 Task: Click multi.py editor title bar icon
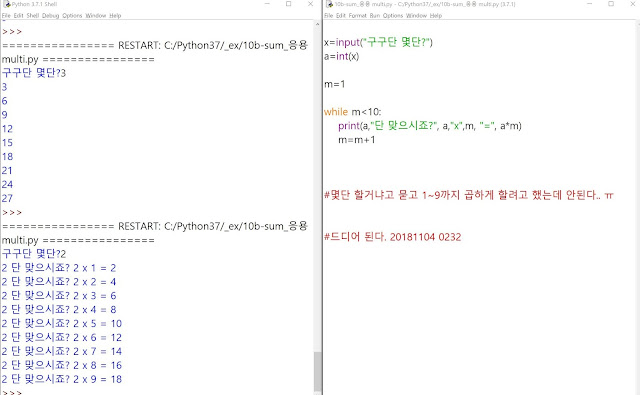329,4
